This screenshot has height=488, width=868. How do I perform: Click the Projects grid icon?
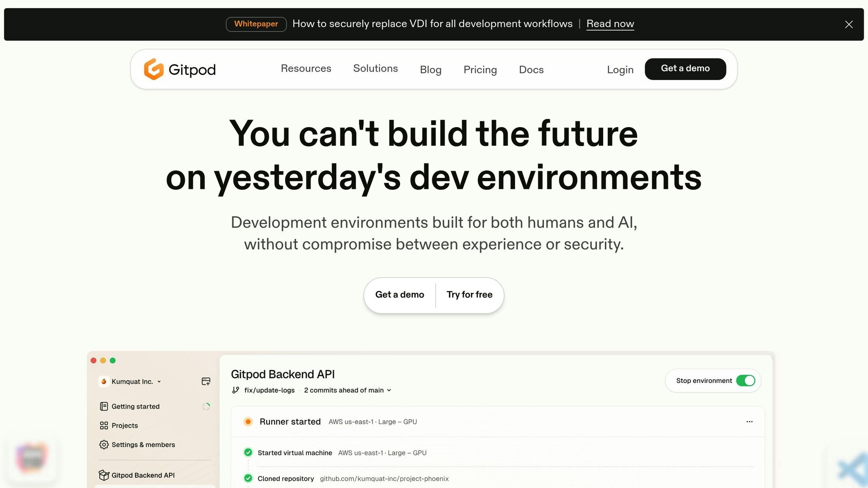104,426
